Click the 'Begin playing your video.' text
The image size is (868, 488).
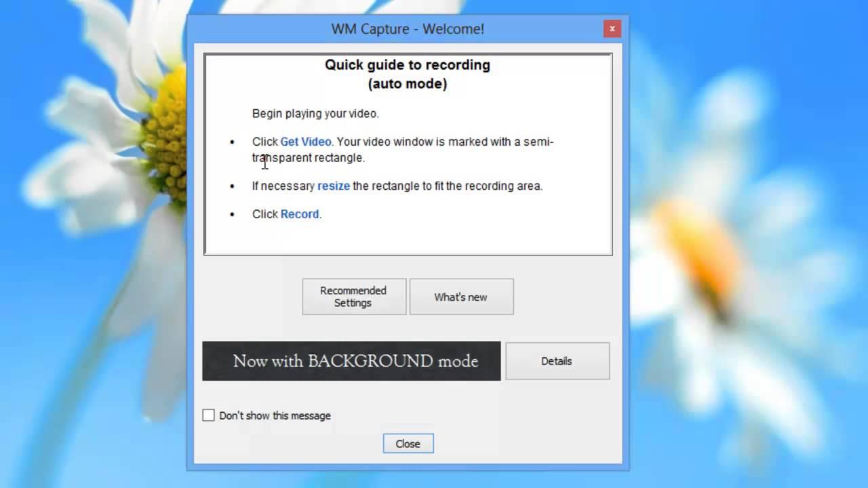[315, 114]
